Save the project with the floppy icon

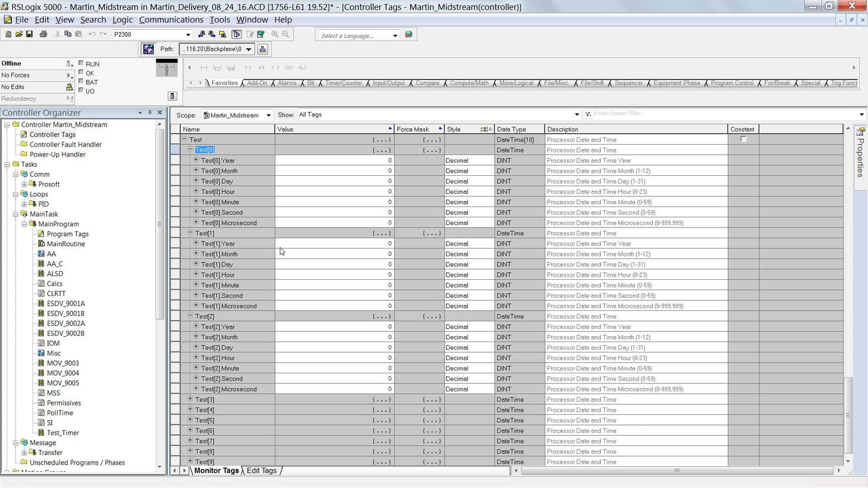(29, 34)
